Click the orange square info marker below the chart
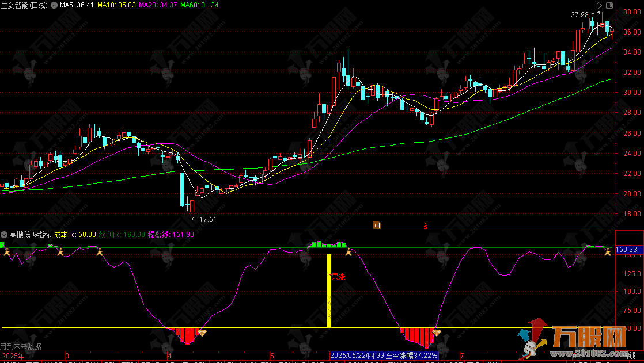 click(x=377, y=226)
